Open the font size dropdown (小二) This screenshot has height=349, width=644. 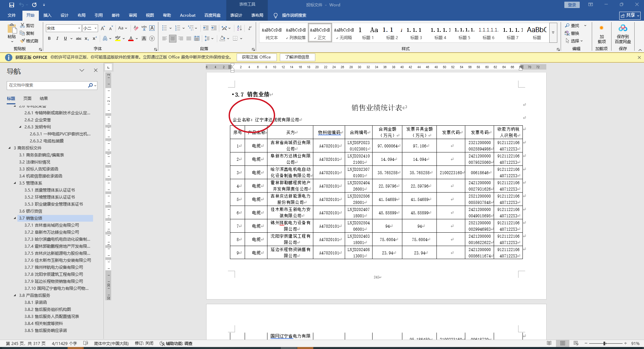pos(96,28)
